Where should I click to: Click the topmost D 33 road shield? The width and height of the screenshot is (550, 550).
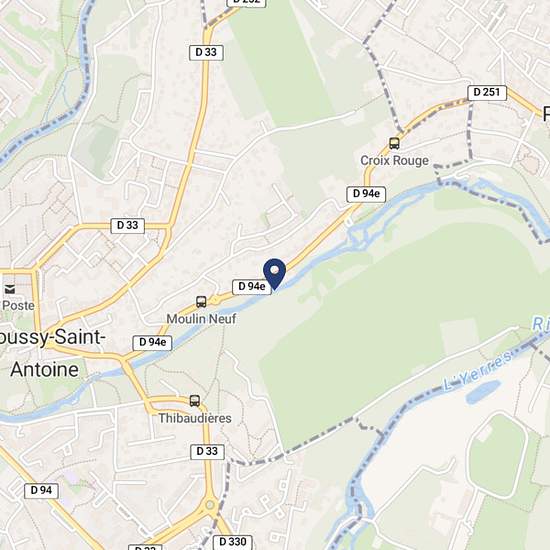206,53
